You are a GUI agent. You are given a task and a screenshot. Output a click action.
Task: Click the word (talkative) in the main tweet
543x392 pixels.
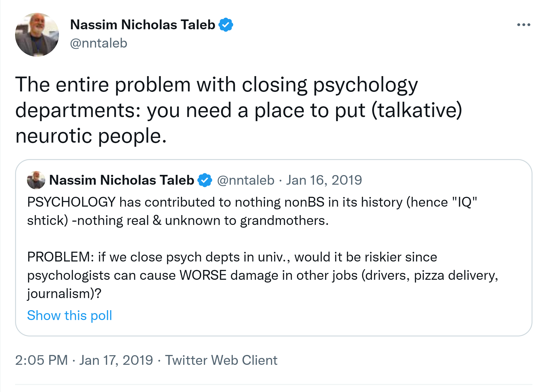(417, 110)
